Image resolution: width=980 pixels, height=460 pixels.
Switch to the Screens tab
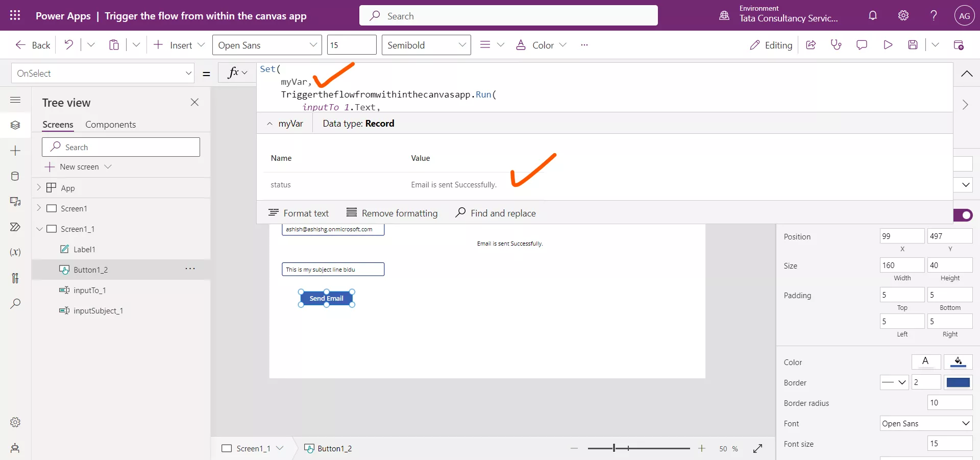click(x=58, y=125)
